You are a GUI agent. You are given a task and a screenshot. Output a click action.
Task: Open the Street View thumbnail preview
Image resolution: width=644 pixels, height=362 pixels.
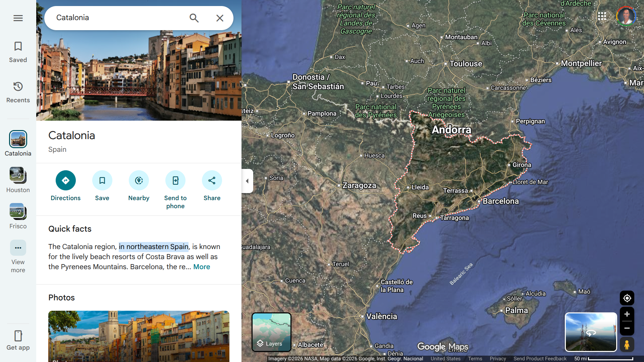tap(591, 332)
